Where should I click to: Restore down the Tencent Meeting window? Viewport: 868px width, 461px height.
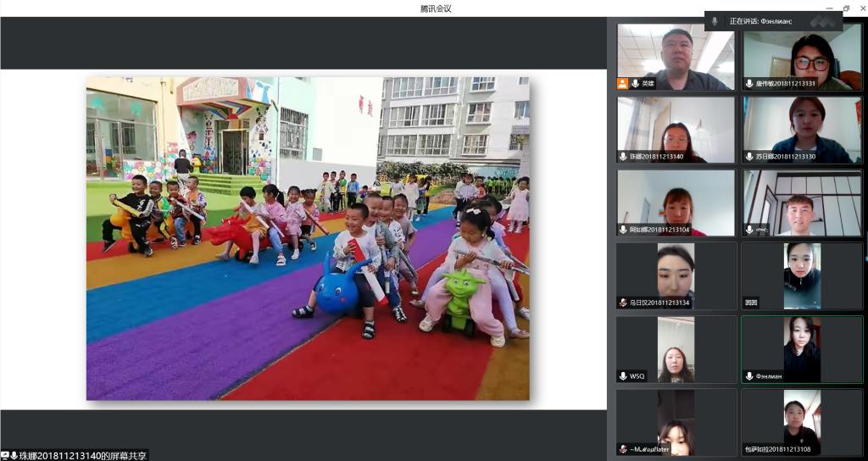pyautogui.click(x=846, y=8)
